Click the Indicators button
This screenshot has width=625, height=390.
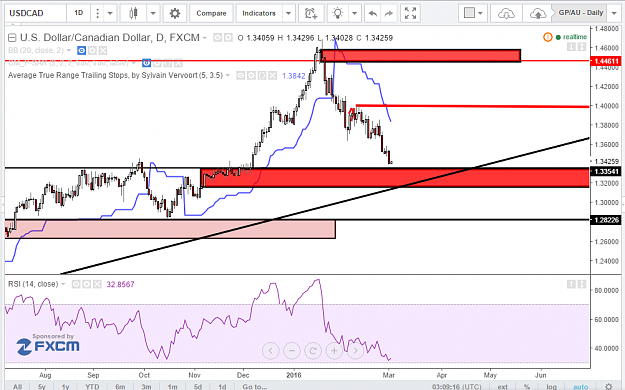pos(259,13)
